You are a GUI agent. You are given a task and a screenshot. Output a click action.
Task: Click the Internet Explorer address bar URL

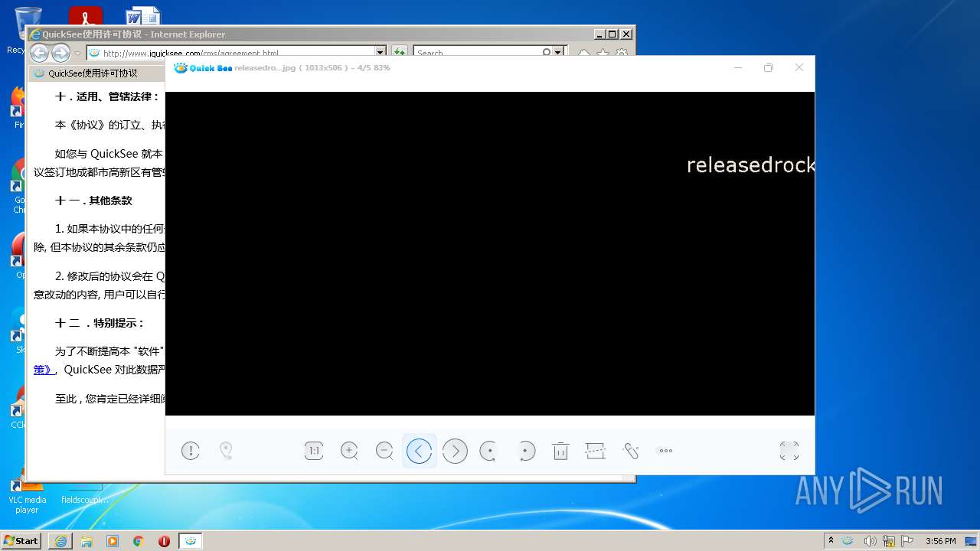pyautogui.click(x=191, y=54)
